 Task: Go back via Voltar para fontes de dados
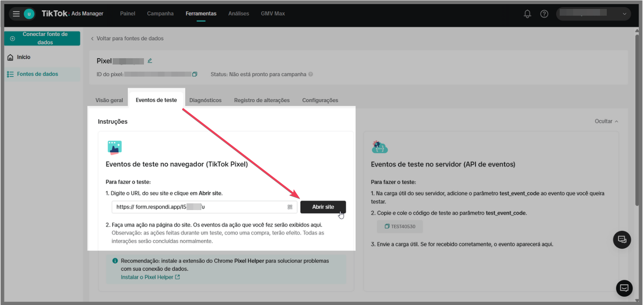pyautogui.click(x=127, y=39)
